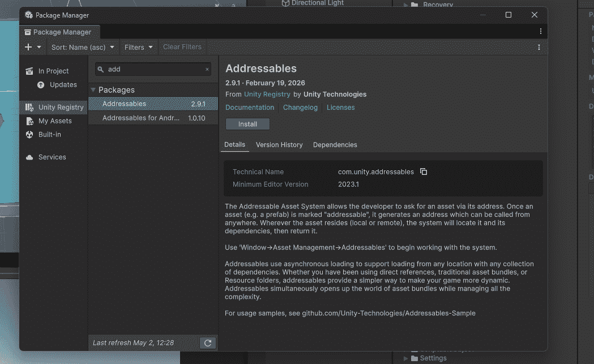Open the Documentation link
The height and width of the screenshot is (364, 594).
[250, 107]
